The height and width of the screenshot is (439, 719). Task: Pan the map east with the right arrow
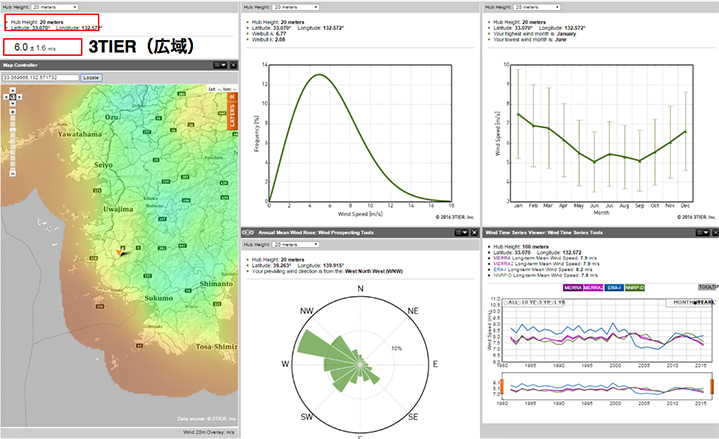pyautogui.click(x=19, y=97)
